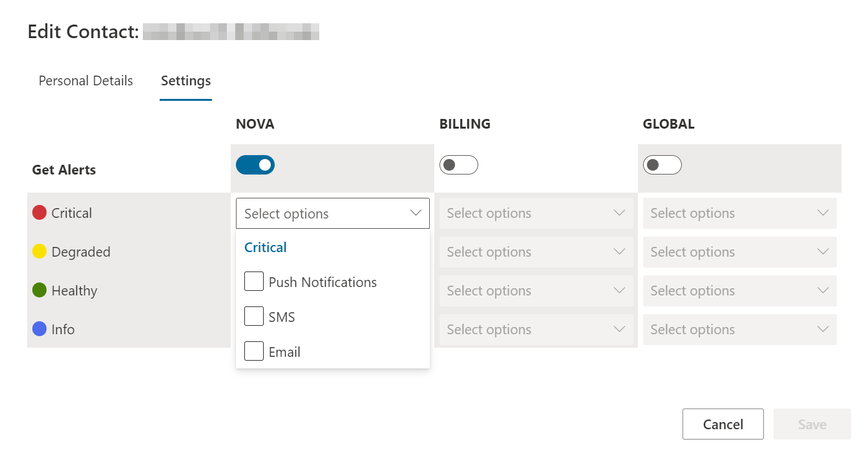The image size is (868, 457).
Task: Select the Settings tab
Action: [185, 81]
